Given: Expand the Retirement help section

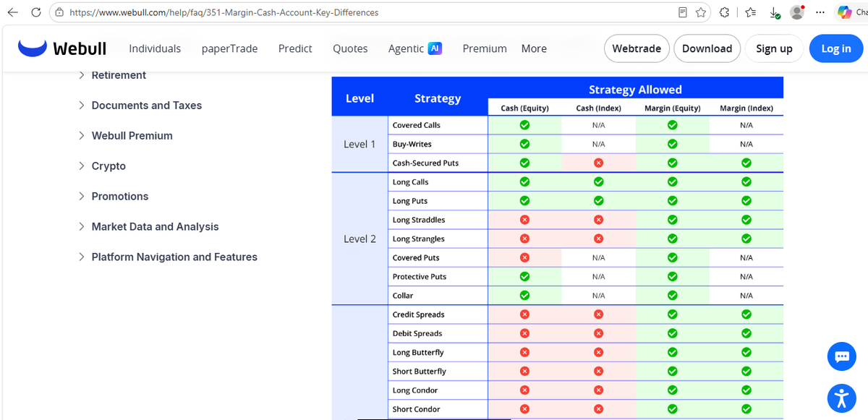Looking at the screenshot, I should [x=112, y=75].
